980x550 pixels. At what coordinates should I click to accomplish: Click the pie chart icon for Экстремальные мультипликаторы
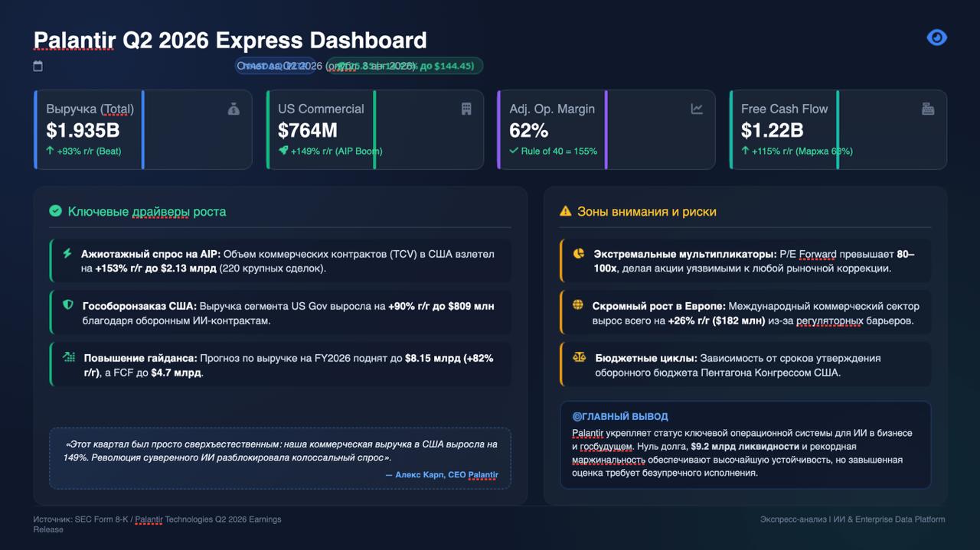pyautogui.click(x=579, y=253)
